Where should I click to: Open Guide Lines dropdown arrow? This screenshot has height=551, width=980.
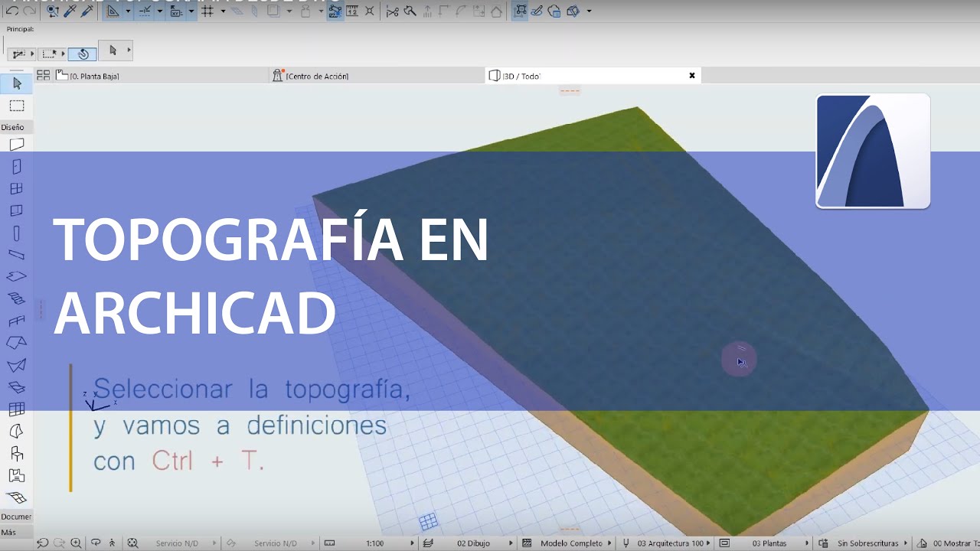[x=128, y=11]
